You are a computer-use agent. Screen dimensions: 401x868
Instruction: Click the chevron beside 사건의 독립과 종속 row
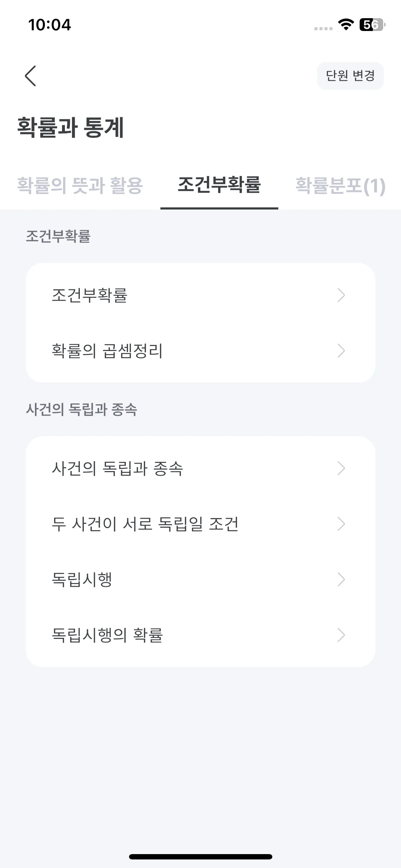[341, 468]
